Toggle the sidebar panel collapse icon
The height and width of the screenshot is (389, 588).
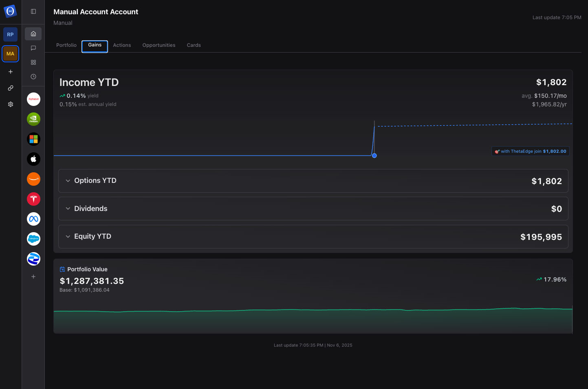33,11
